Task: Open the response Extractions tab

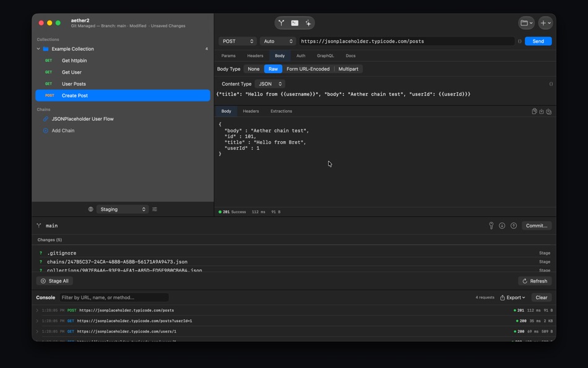Action: tap(281, 111)
